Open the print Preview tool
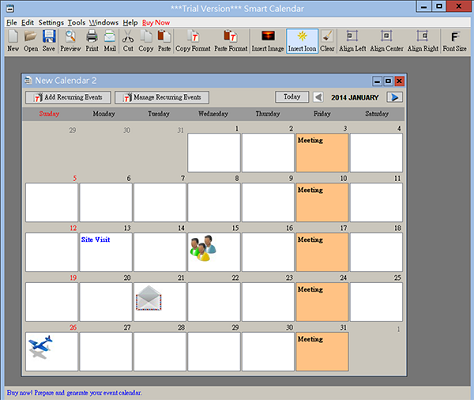 tap(70, 41)
